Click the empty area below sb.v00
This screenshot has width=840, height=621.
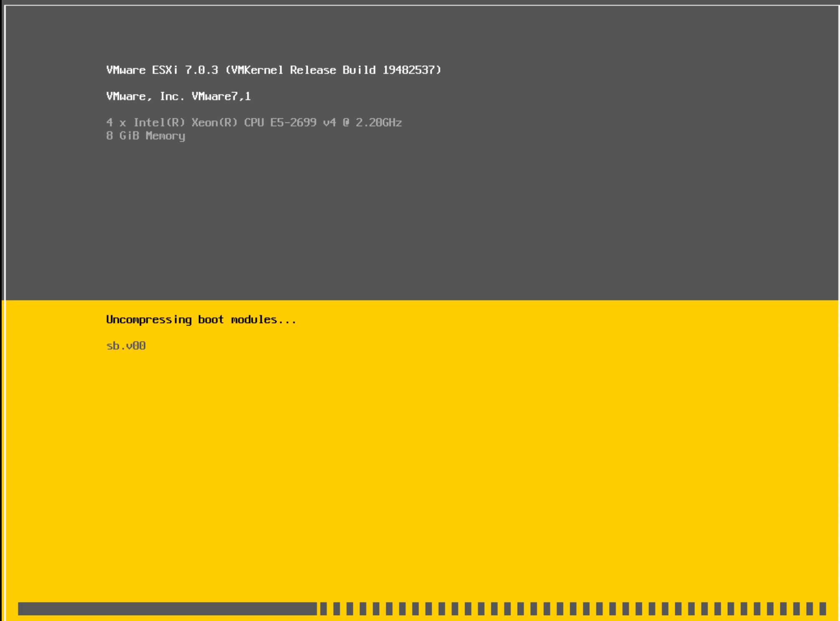click(209, 417)
